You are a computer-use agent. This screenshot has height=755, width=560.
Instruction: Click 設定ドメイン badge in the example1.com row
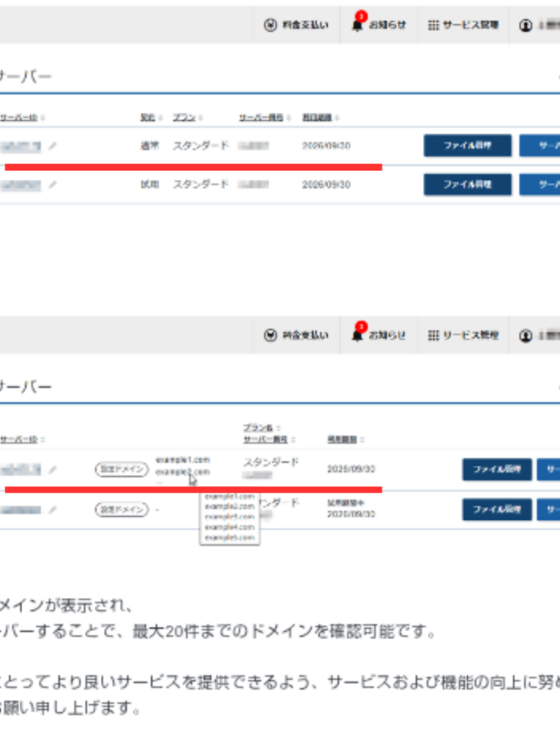pyautogui.click(x=122, y=469)
